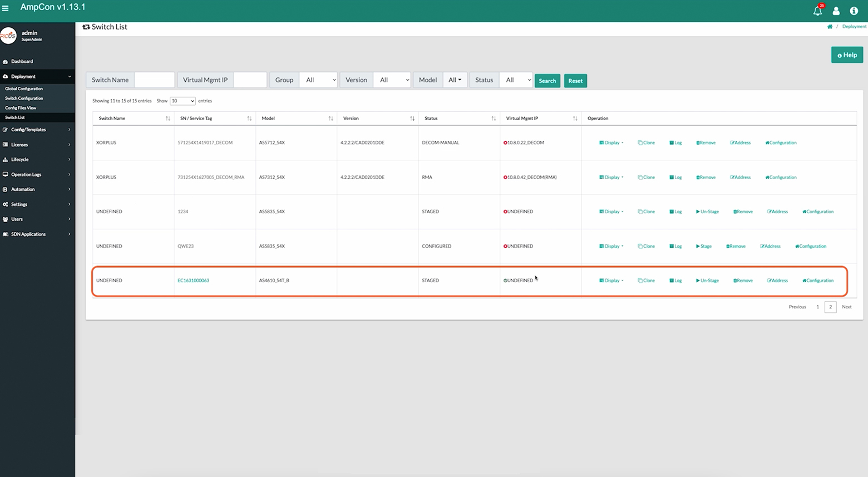
Task: Open the Group filter dropdown
Action: [x=318, y=80]
